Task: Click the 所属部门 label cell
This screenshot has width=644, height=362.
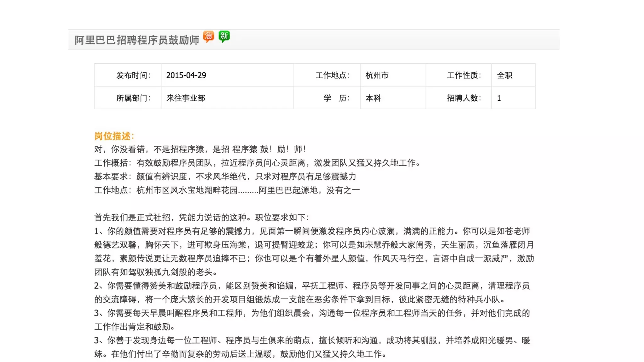Action: (133, 98)
